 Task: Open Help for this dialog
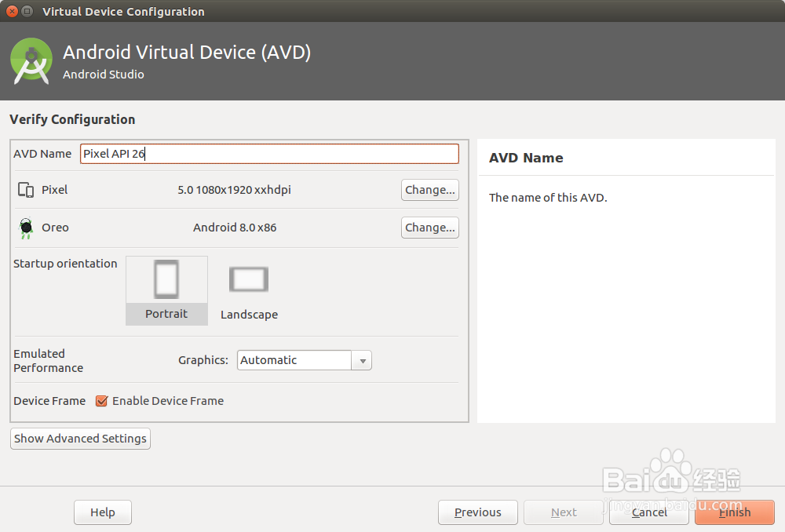pyautogui.click(x=103, y=512)
